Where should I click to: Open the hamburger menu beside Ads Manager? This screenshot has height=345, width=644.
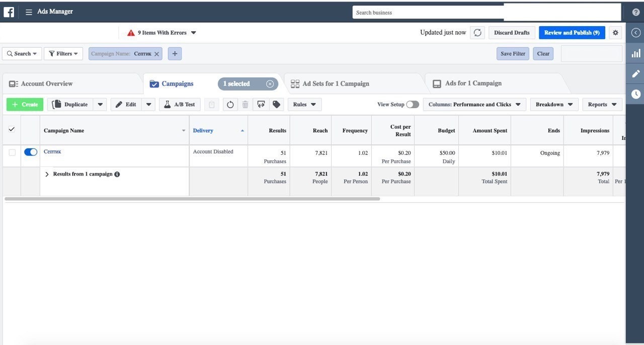coord(29,12)
